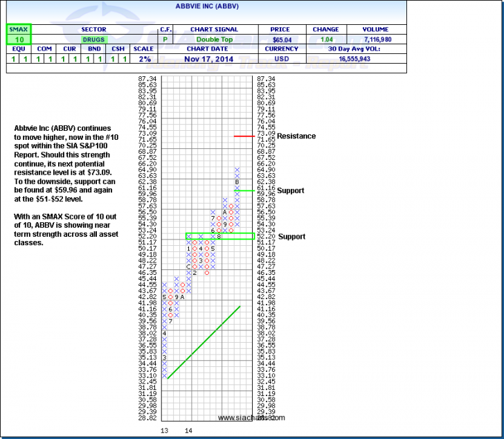Click the lower Support label near 52.20
504x439 pixels.
tap(291, 237)
